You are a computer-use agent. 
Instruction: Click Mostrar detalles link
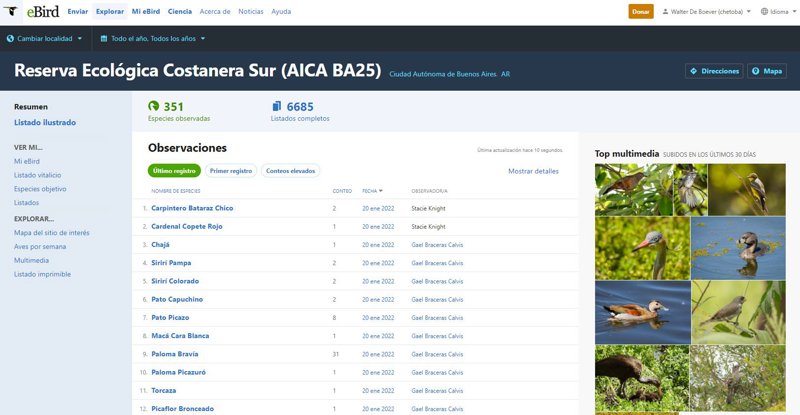[x=533, y=171]
